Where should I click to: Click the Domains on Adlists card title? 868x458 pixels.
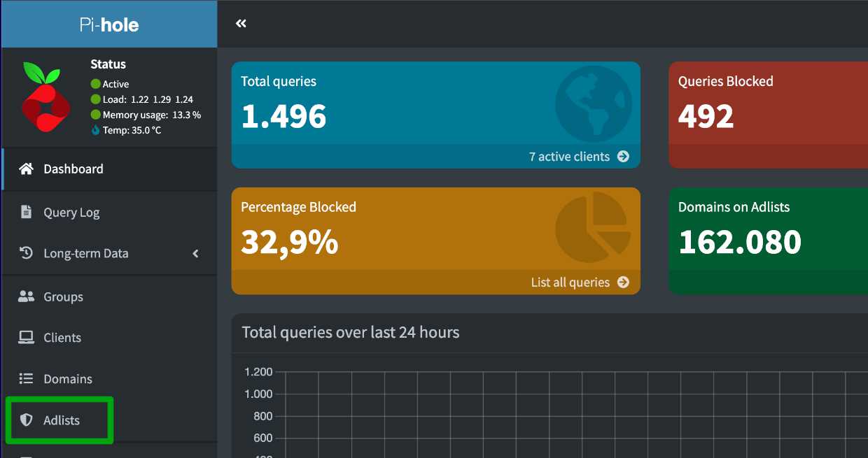pyautogui.click(x=734, y=207)
